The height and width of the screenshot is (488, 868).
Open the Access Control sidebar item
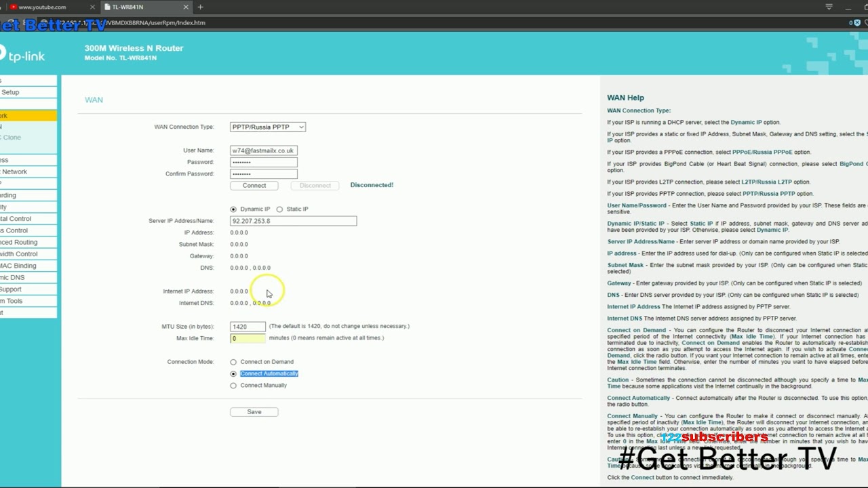click(28, 230)
